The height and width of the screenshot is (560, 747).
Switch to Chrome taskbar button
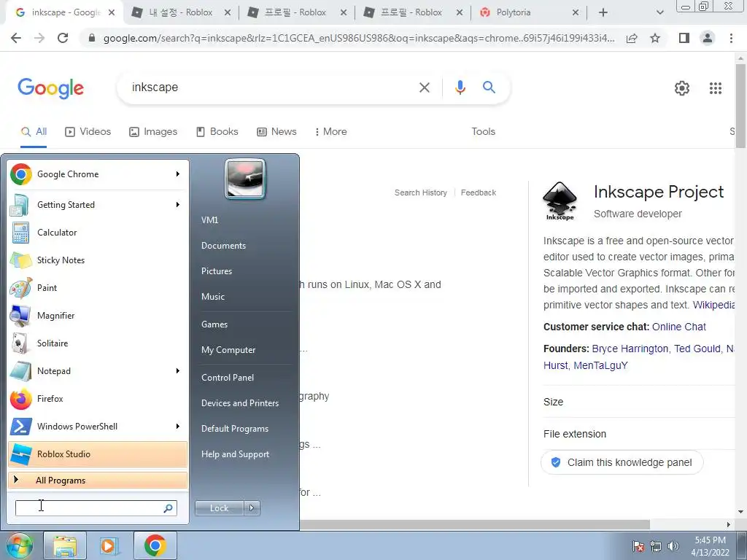155,545
